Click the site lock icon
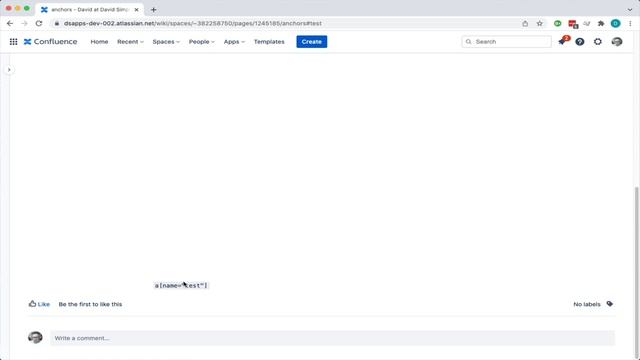 [57, 23]
